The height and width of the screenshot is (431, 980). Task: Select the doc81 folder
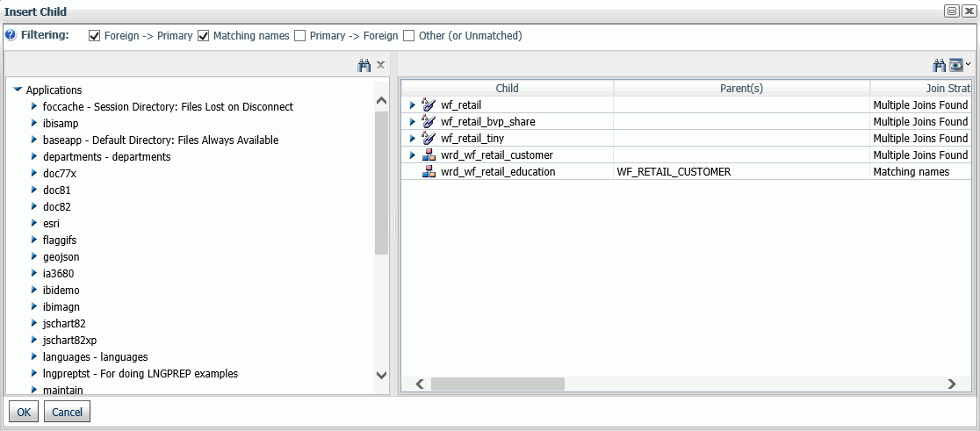[x=57, y=190]
